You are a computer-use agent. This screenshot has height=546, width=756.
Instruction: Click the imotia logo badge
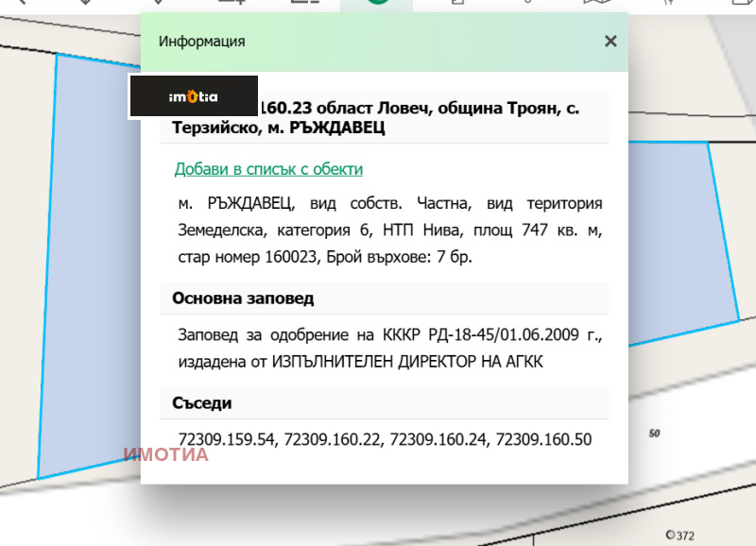click(193, 96)
